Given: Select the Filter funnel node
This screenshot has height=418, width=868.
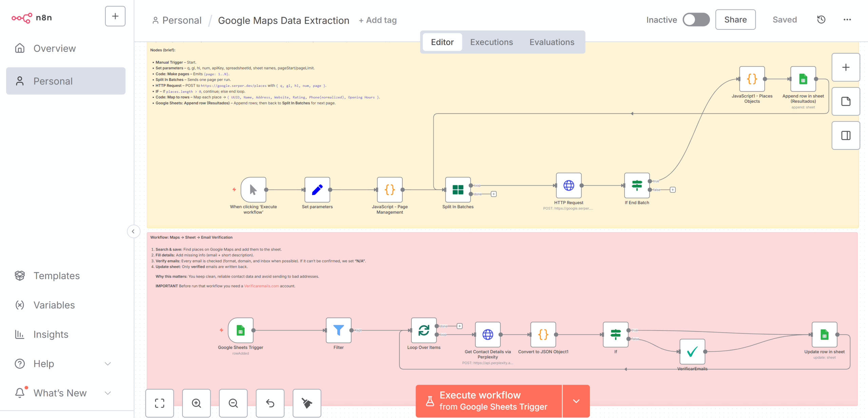Looking at the screenshot, I should point(338,330).
